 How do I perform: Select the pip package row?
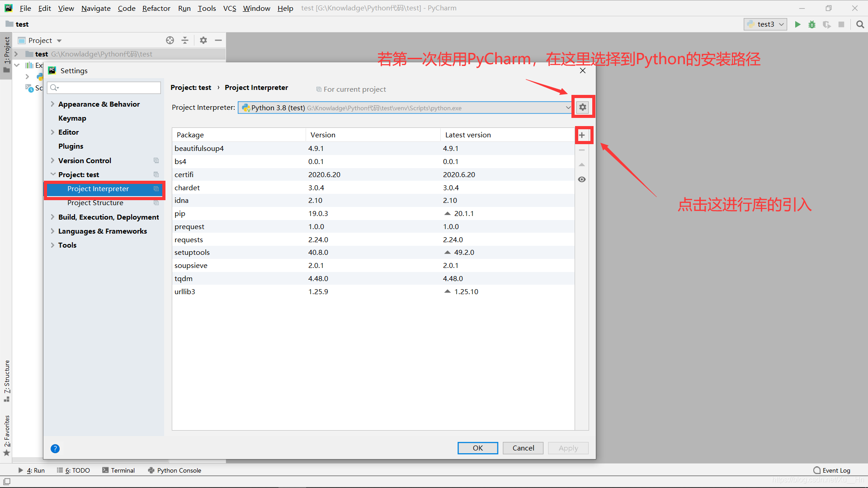click(373, 214)
